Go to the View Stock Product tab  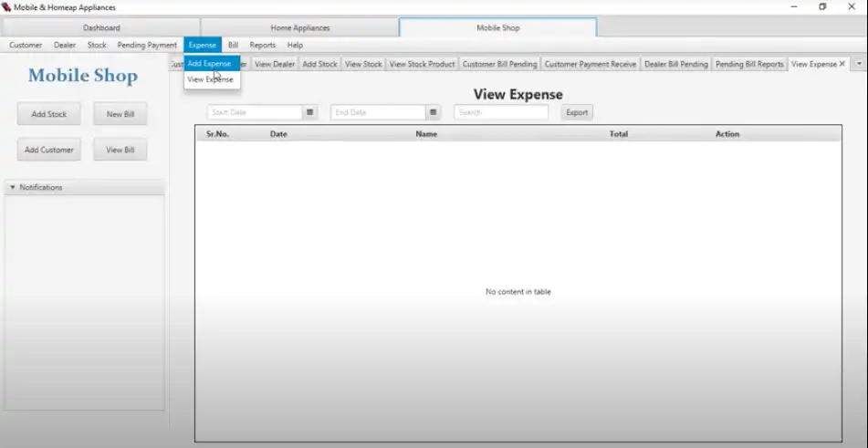coord(422,64)
